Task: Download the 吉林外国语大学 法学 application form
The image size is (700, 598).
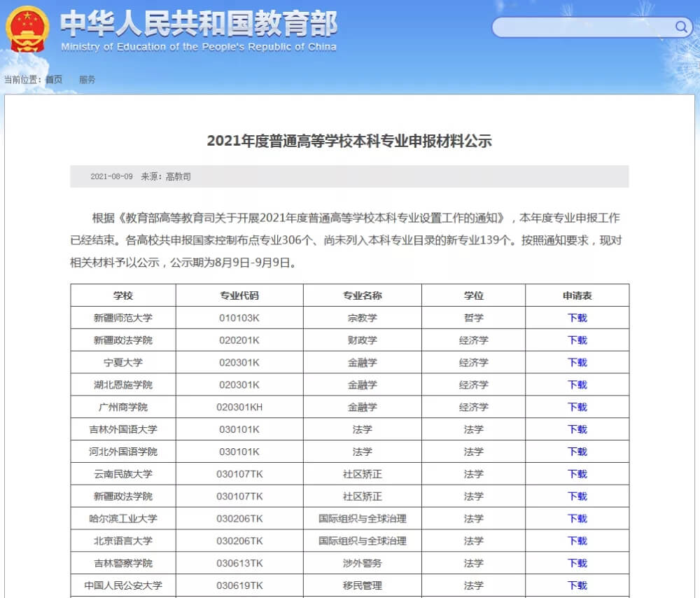Action: coord(577,429)
